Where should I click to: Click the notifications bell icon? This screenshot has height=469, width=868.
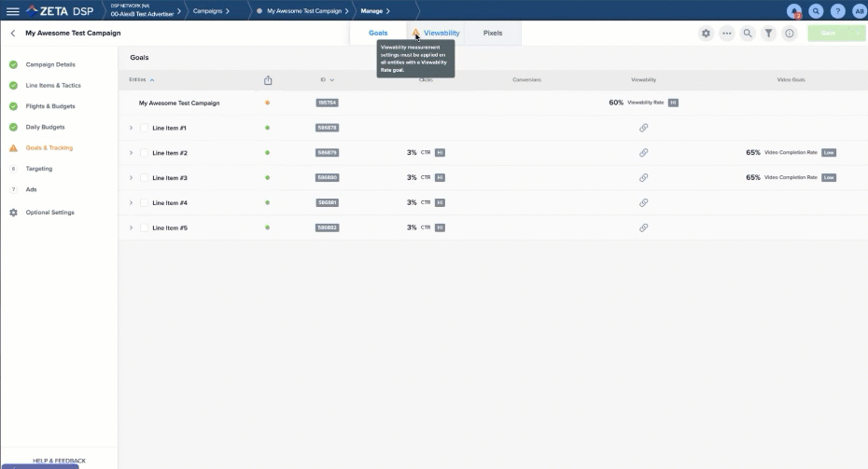coord(794,11)
